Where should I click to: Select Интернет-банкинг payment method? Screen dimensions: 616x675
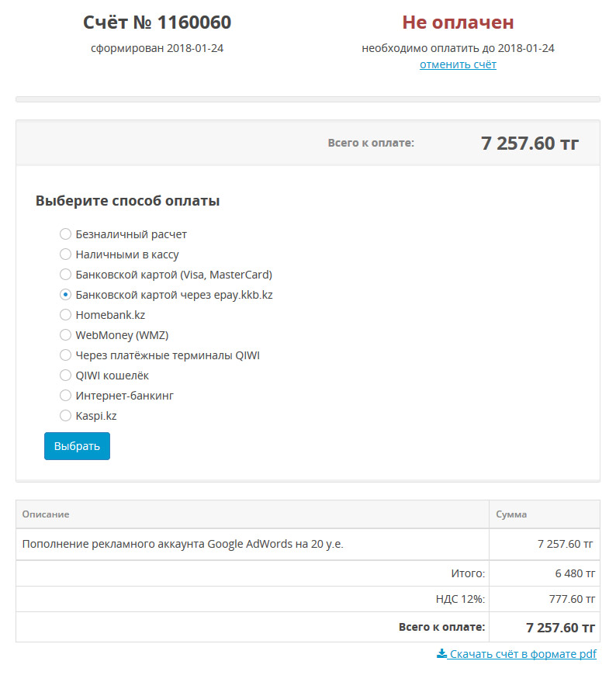coord(65,395)
